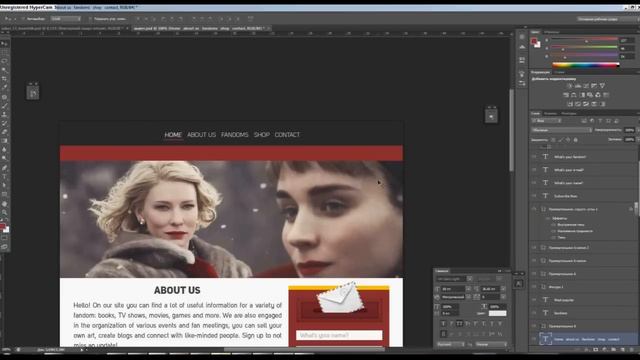
Task: Open language dropdown in Character panel
Action: (x=451, y=344)
